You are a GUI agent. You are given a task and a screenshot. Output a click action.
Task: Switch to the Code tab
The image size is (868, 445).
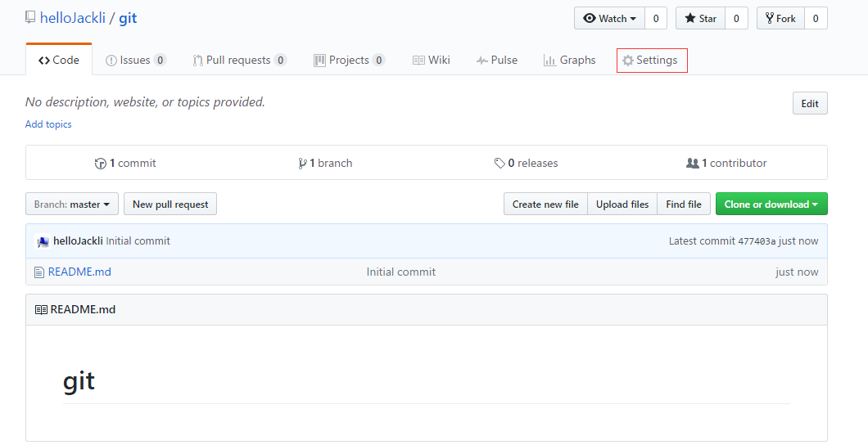pyautogui.click(x=59, y=61)
